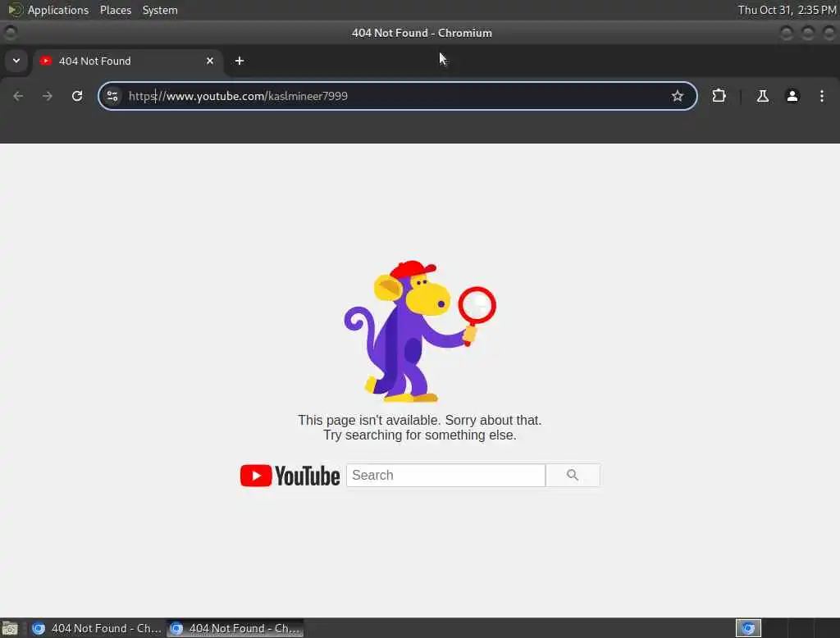The height and width of the screenshot is (638, 840).
Task: Click the address bar URL text
Action: 238,97
